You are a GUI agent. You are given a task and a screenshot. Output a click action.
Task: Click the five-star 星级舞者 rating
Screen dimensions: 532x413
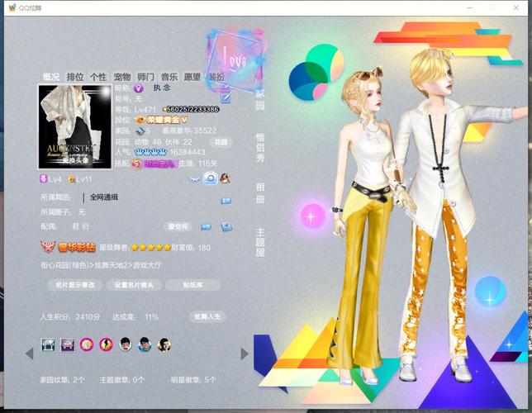pos(151,248)
